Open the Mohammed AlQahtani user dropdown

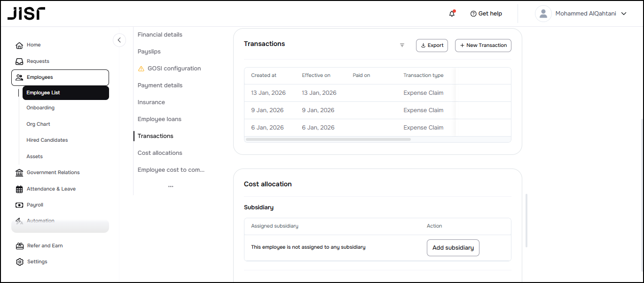[x=581, y=14]
